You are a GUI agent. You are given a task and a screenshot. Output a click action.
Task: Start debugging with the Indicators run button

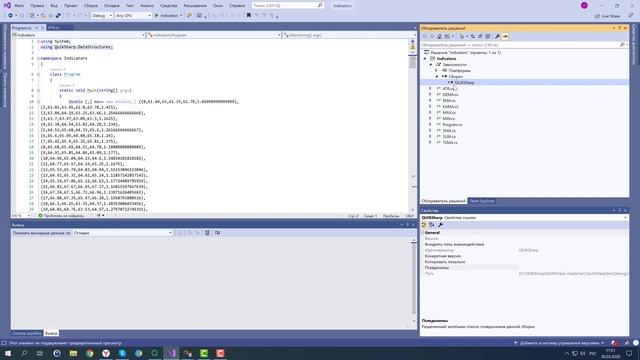pyautogui.click(x=168, y=16)
